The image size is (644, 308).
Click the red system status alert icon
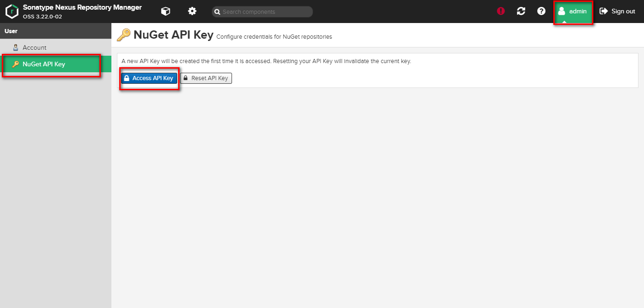pos(501,11)
